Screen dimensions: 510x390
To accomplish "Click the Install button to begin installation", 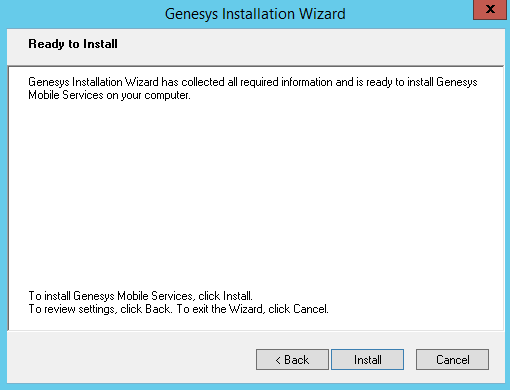I will pos(367,360).
